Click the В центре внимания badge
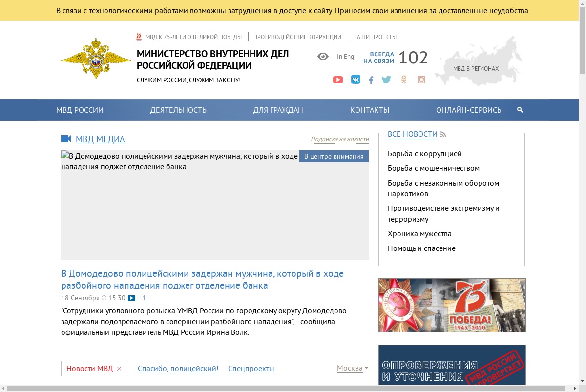 [x=334, y=156]
